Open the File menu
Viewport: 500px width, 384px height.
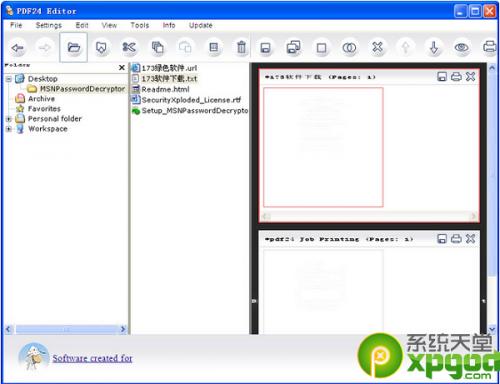coord(16,25)
